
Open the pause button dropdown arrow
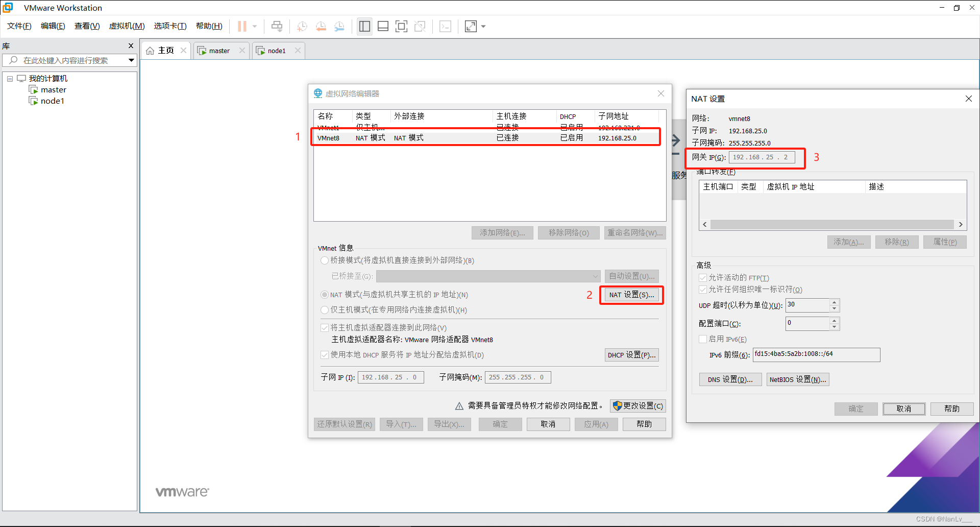(x=254, y=26)
